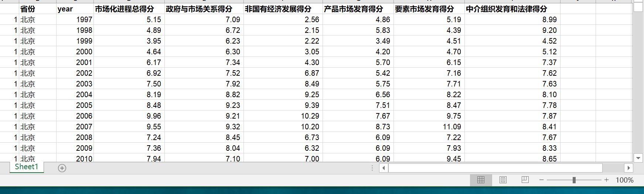Image resolution: width=644 pixels, height=194 pixels.
Task: Adjust the zoom slider handle
Action: (x=574, y=180)
